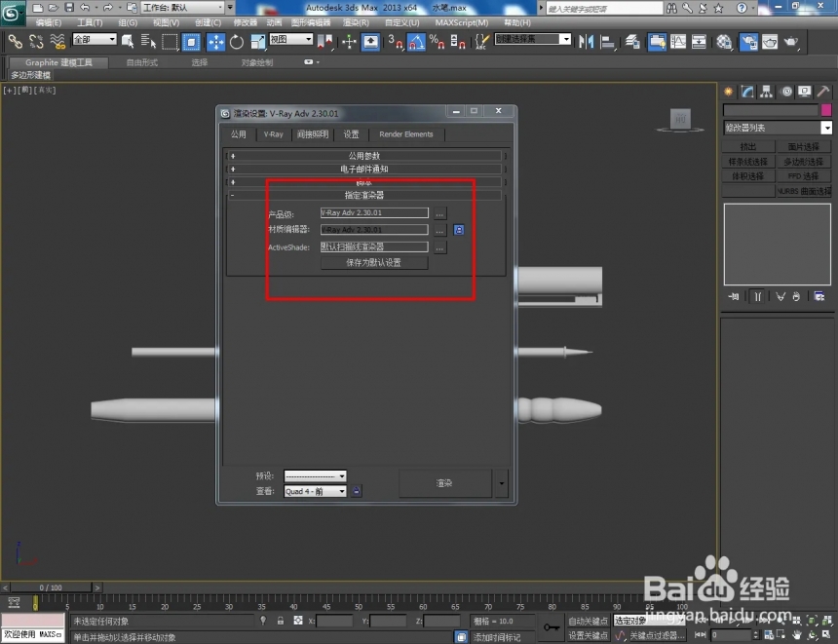Open the 修改器列表 modifier list dropdown
The width and height of the screenshot is (838, 644).
pos(826,128)
